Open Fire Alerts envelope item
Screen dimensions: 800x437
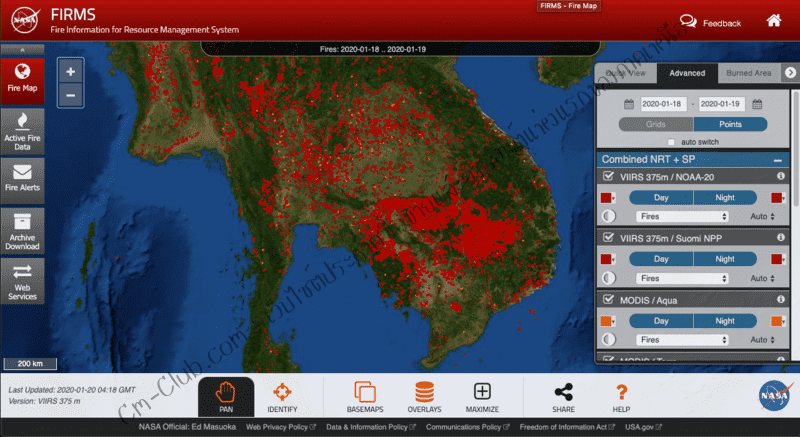tap(22, 181)
